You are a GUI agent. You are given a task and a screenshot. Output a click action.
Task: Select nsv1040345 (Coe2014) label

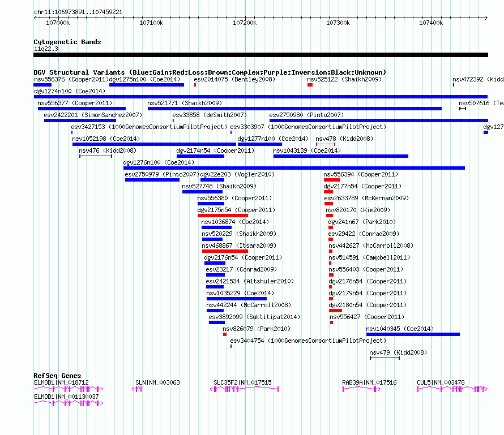(x=400, y=329)
